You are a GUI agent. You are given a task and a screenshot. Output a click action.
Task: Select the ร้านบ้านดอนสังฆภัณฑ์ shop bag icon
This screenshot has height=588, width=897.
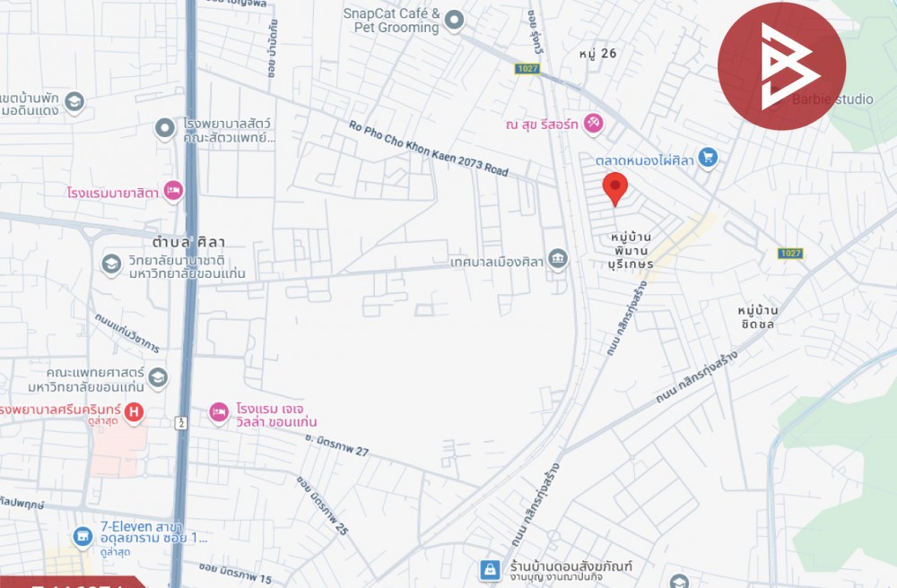(490, 570)
